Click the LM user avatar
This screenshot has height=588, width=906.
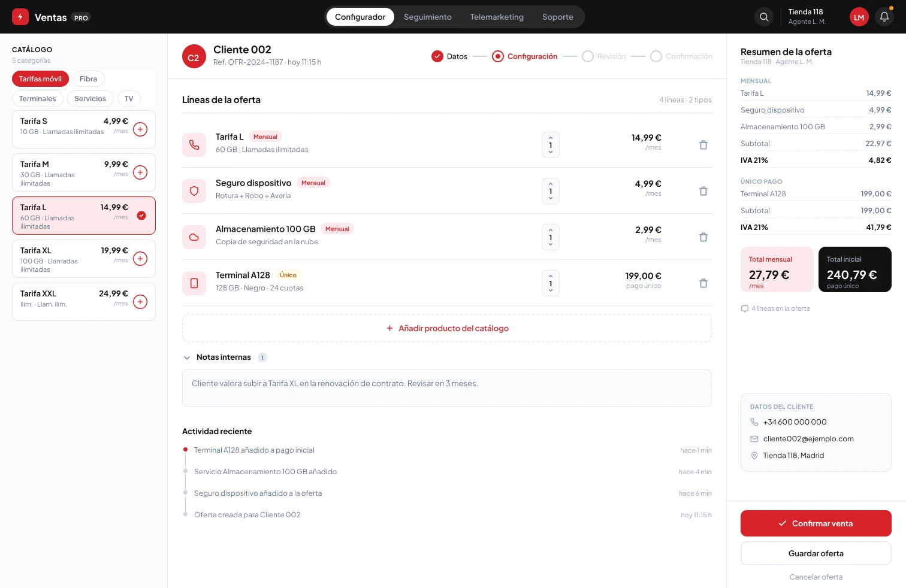[x=859, y=17]
